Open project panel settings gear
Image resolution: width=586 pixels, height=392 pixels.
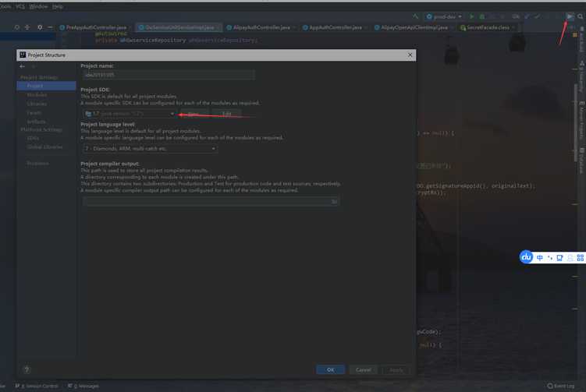coord(40,27)
